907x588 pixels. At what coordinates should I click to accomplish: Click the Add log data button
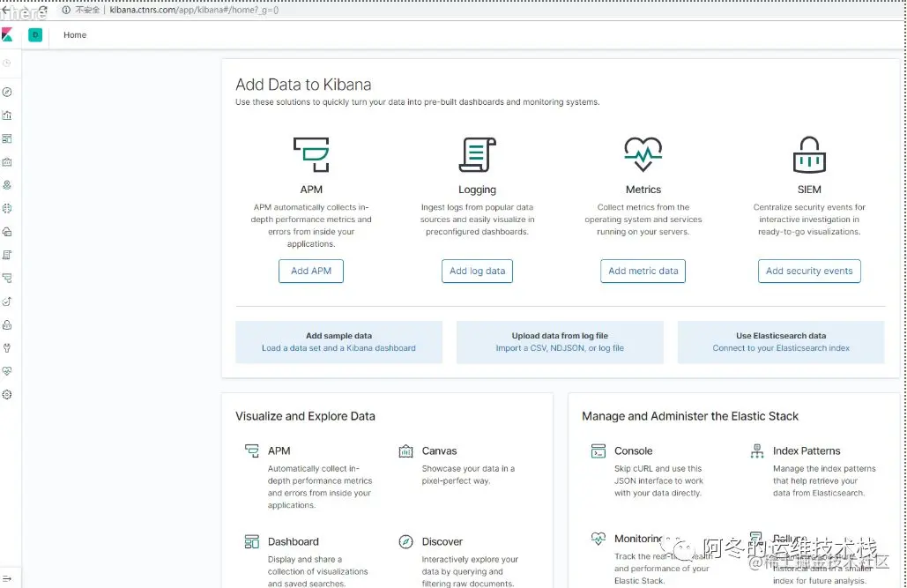pos(477,271)
